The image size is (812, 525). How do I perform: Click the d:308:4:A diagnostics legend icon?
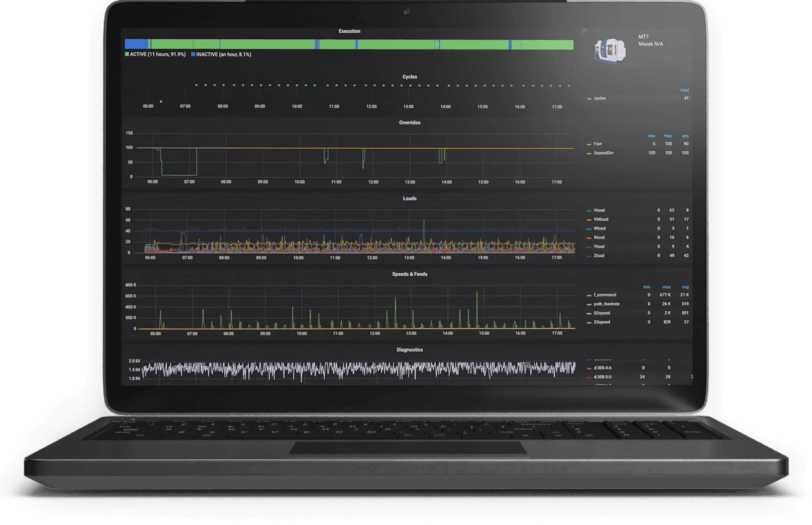(589, 367)
